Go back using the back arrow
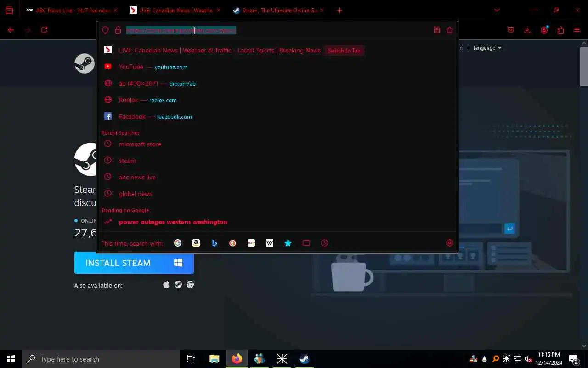 pos(11,30)
